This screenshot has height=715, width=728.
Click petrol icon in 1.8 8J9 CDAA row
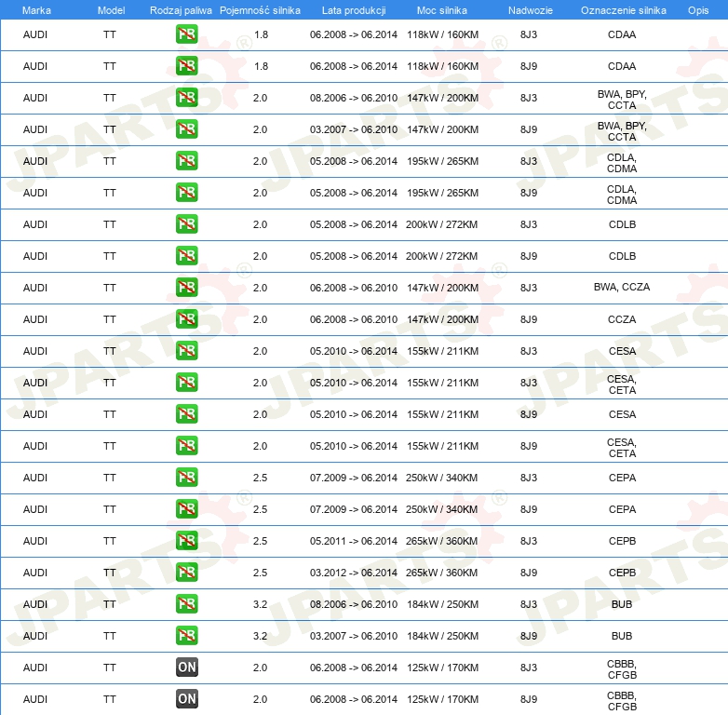pos(186,66)
